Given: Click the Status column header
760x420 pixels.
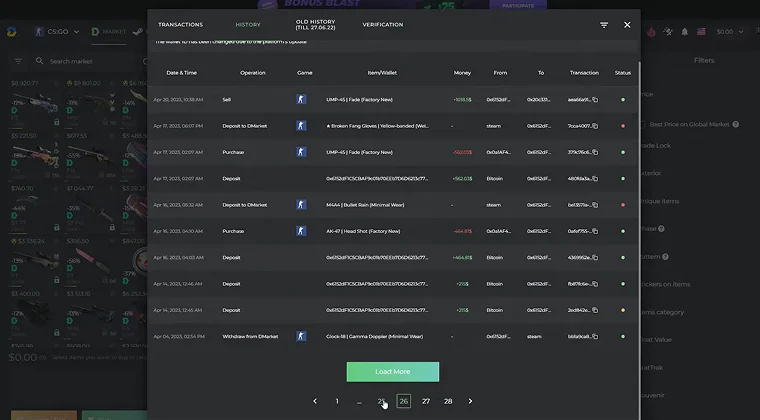Looking at the screenshot, I should pyautogui.click(x=623, y=73).
